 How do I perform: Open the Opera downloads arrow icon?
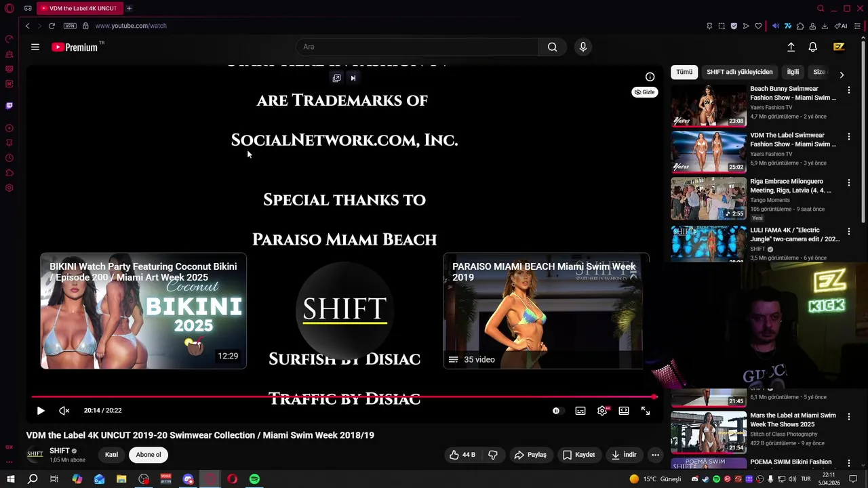825,26
